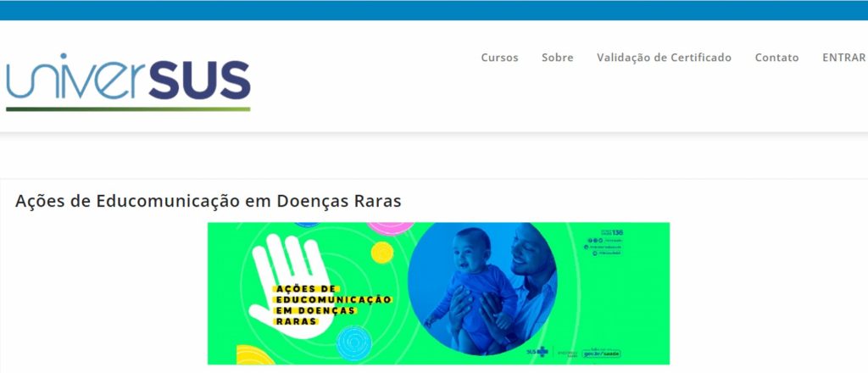Screen dimensions: 868x373
Task: Click the baby and father circular photo
Action: [x=482, y=289]
